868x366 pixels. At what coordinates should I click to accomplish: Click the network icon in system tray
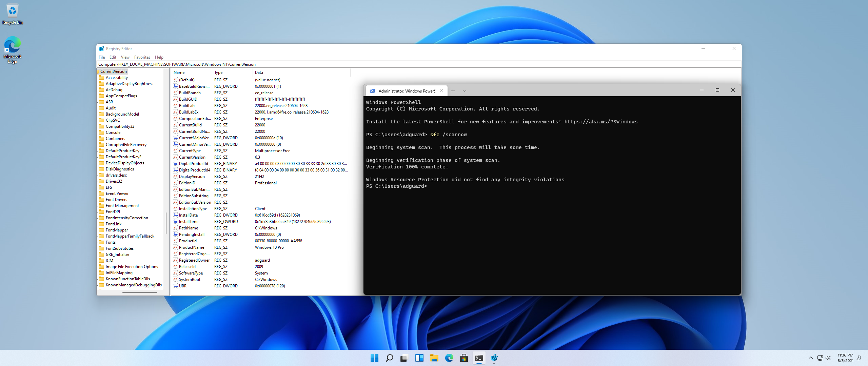pyautogui.click(x=820, y=358)
